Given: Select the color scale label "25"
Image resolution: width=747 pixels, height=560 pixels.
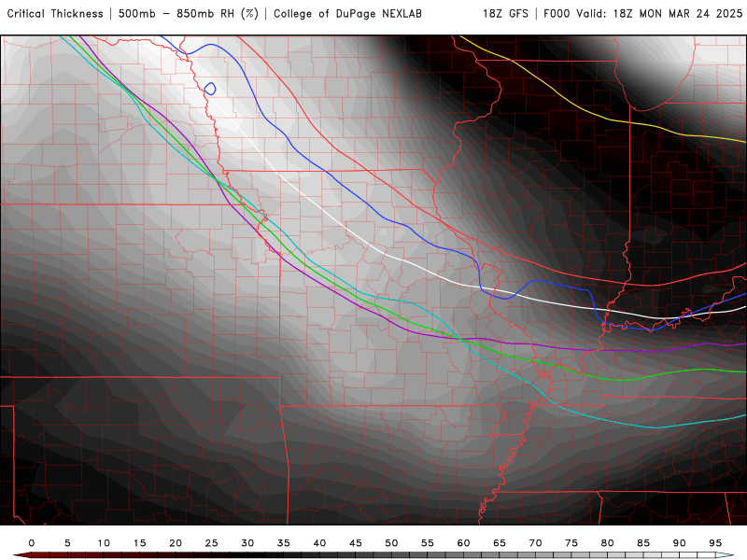Looking at the screenshot, I should 212,543.
